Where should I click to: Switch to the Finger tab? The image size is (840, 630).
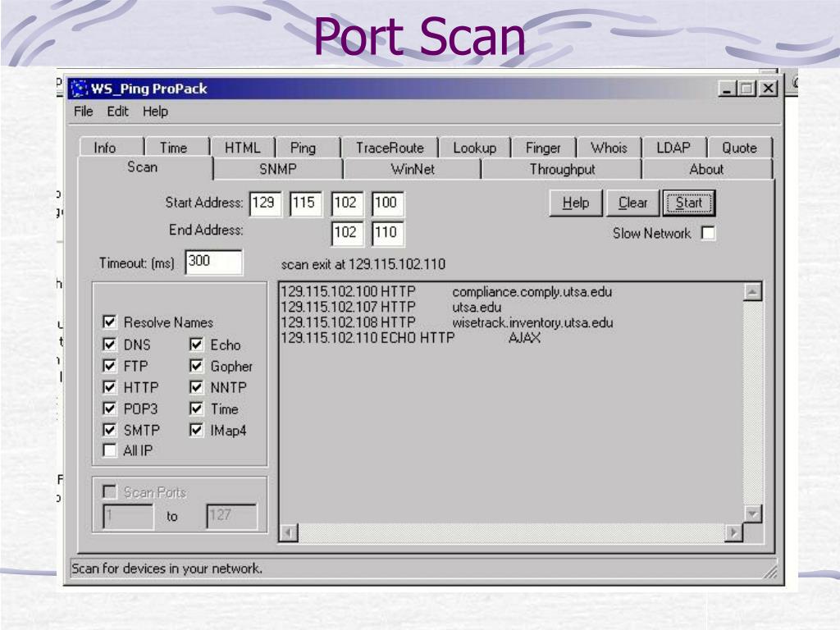tap(543, 148)
